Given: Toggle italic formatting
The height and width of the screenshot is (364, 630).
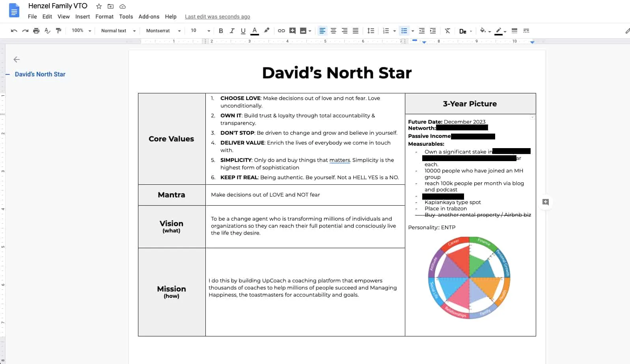Looking at the screenshot, I should coord(232,31).
